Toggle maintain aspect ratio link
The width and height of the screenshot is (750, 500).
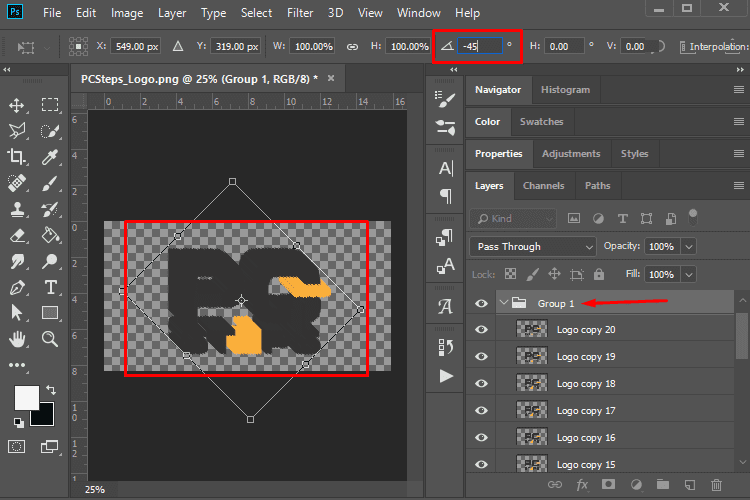point(353,46)
